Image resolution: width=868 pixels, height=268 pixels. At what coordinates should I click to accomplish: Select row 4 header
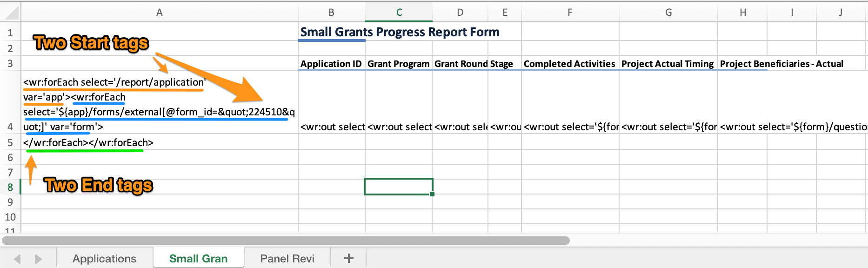(x=10, y=127)
